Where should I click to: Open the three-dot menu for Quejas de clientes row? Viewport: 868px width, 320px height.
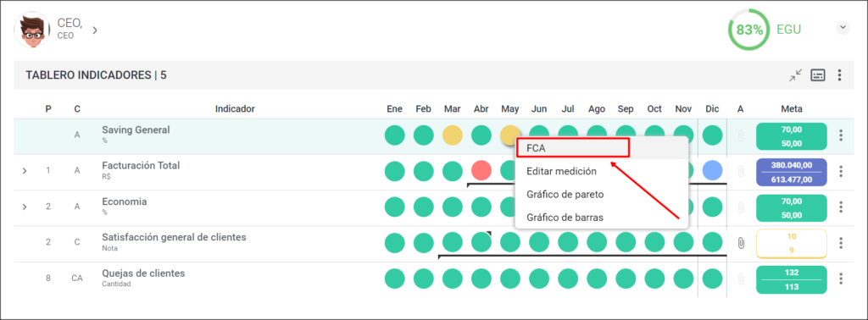click(x=841, y=279)
